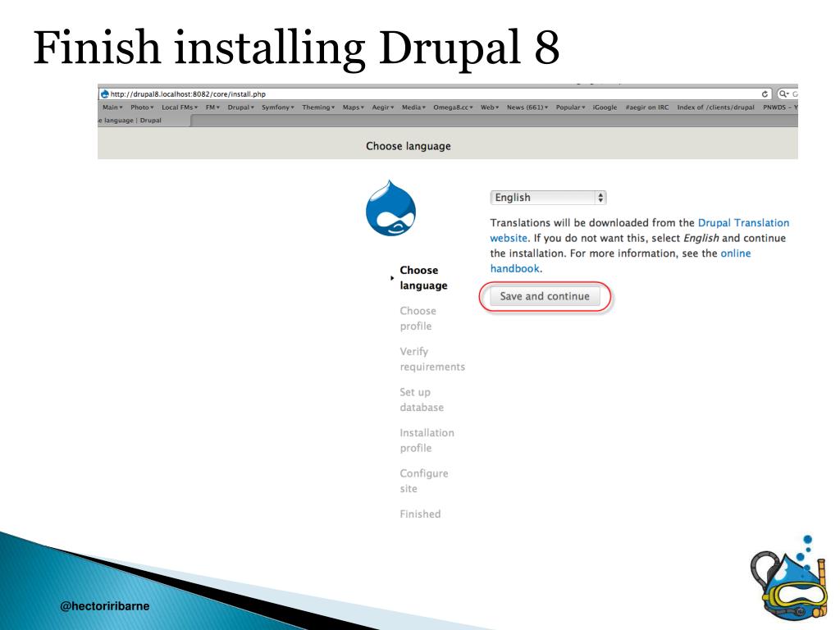Open the PNWDS bookmark
This screenshot has height=630, width=840.
pos(780,107)
